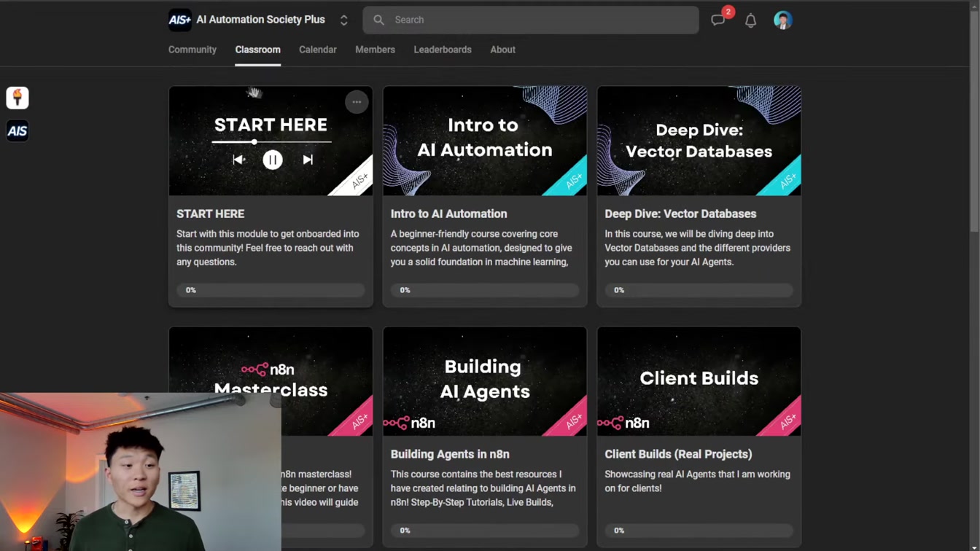Open the Members tab
This screenshot has width=980, height=551.
375,50
